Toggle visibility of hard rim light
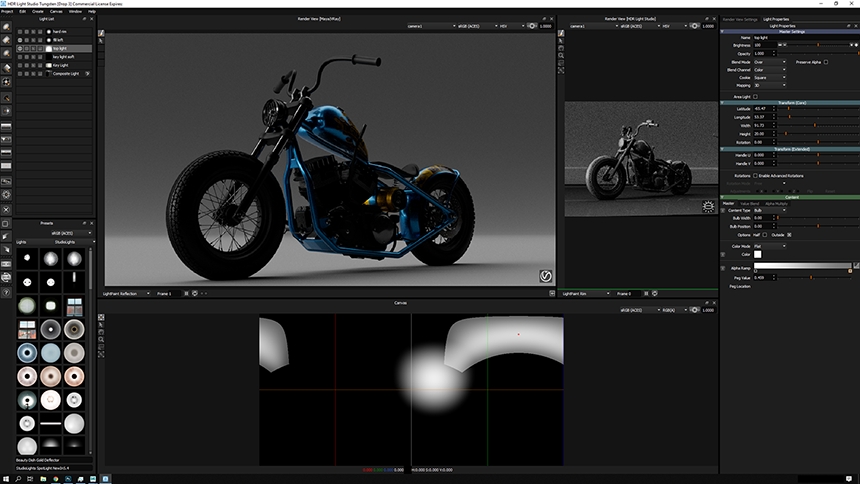The width and height of the screenshot is (860, 484). (20, 32)
